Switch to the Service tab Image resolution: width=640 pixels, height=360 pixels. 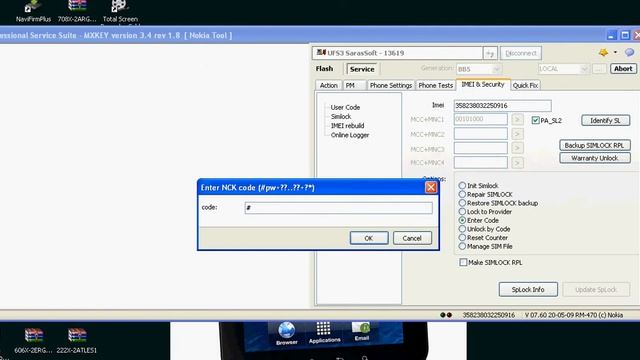362,69
